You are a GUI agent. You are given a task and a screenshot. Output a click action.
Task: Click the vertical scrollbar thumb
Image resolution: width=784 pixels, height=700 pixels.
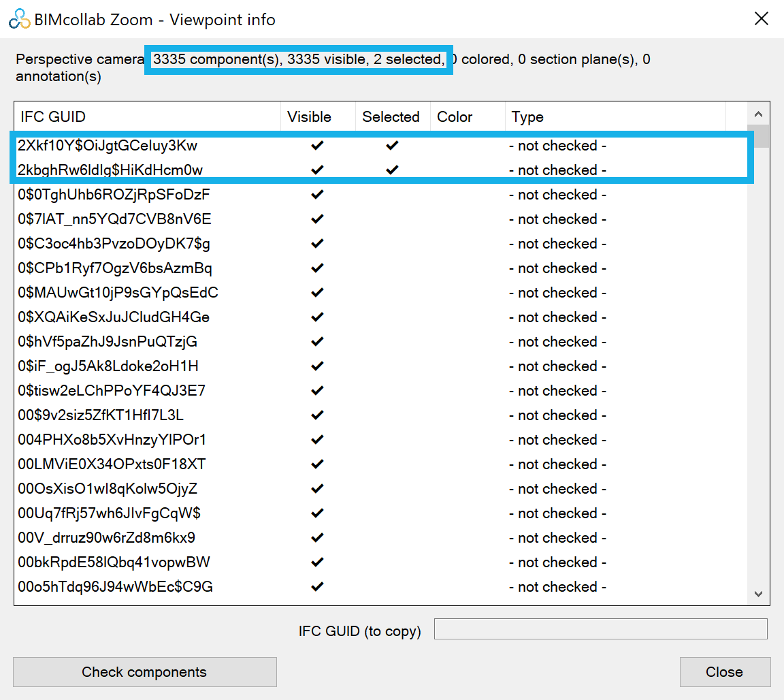tap(761, 136)
